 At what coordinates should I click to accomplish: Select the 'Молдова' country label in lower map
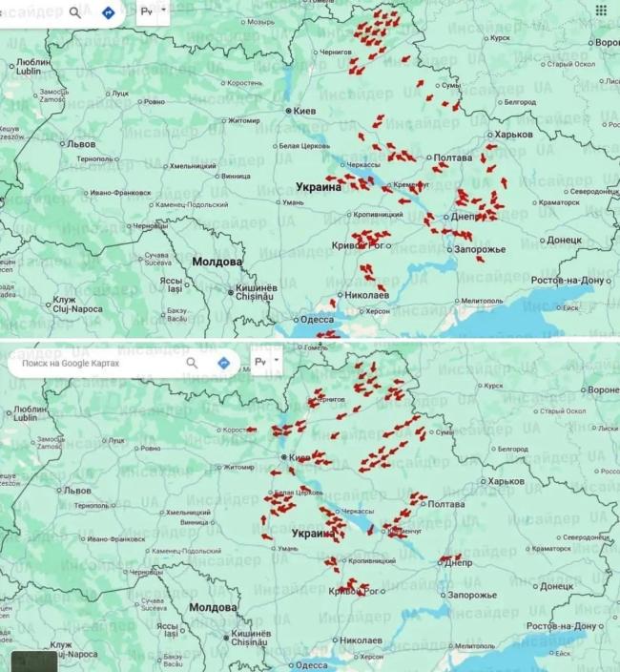coord(214,608)
